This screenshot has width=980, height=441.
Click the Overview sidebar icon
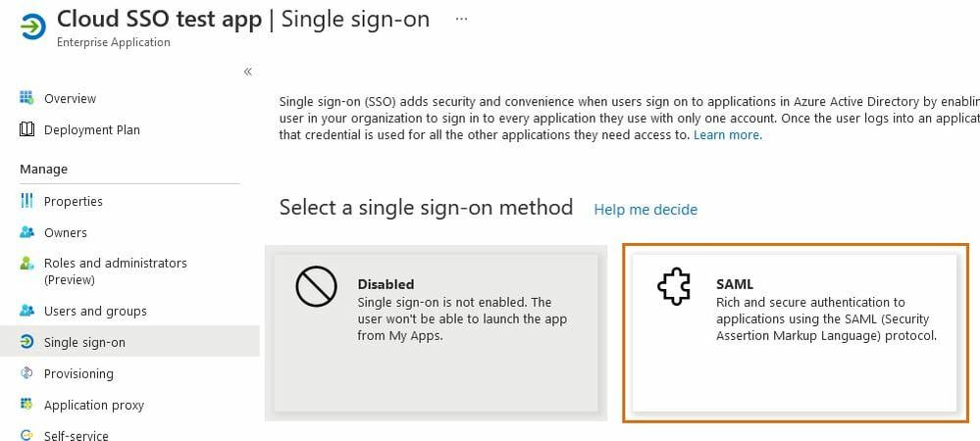click(x=26, y=98)
